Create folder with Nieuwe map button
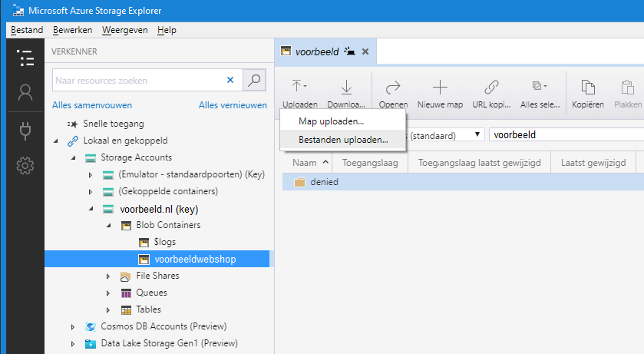 [440, 94]
